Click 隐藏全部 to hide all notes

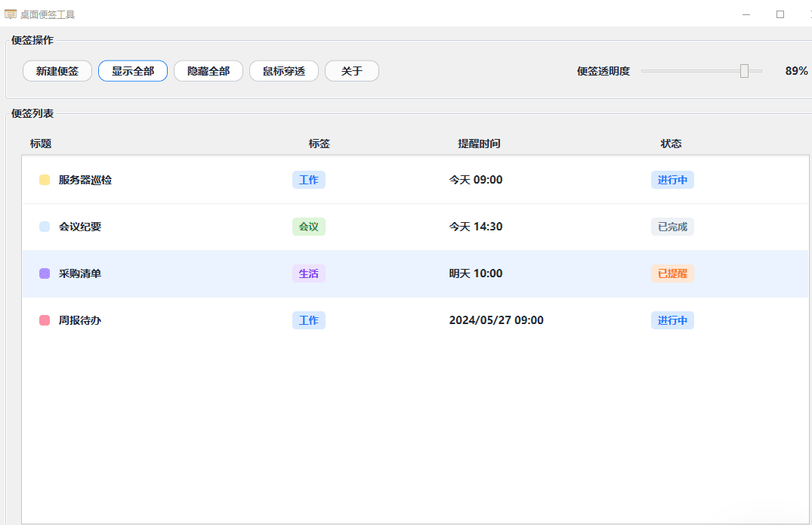point(208,71)
